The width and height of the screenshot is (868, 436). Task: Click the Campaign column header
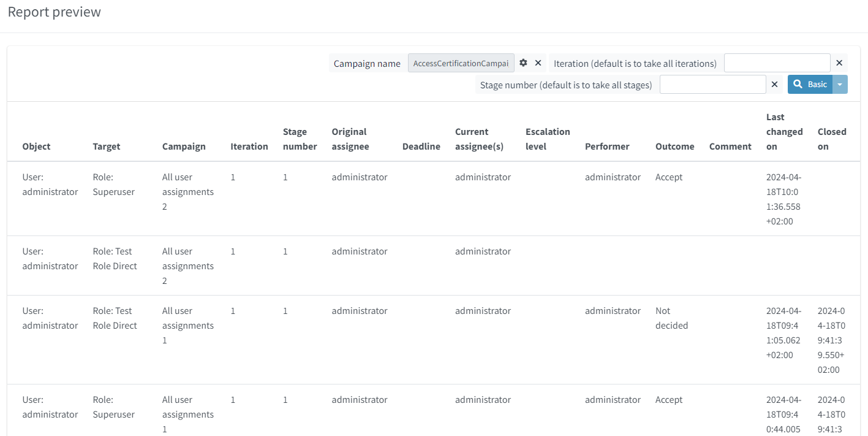(184, 147)
